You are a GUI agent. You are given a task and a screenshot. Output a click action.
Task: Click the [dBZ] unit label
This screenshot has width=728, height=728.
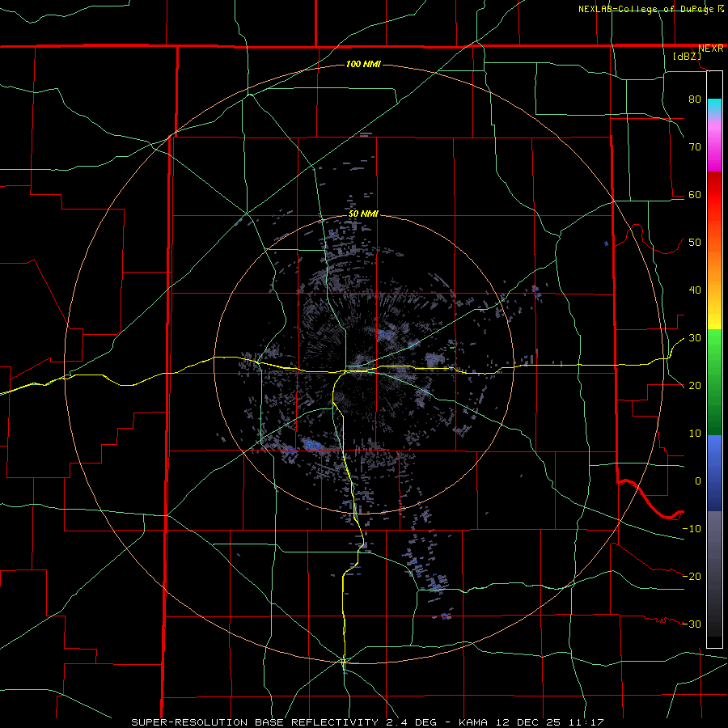[x=687, y=56]
